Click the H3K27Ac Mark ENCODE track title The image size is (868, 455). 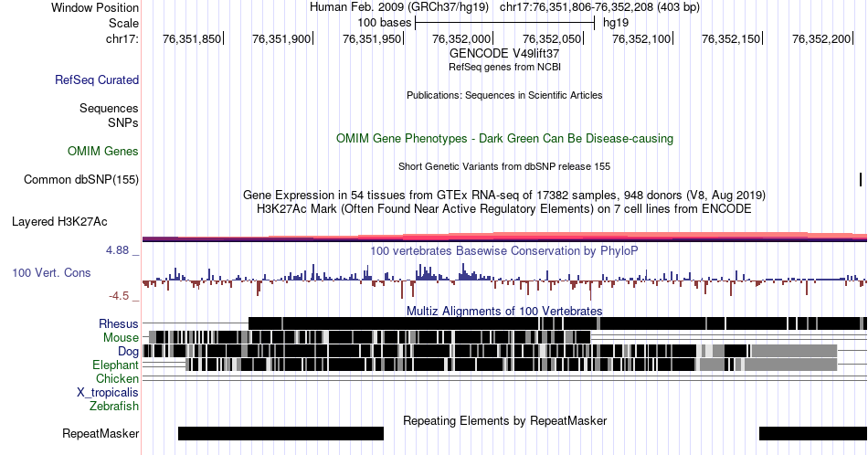tap(504, 208)
